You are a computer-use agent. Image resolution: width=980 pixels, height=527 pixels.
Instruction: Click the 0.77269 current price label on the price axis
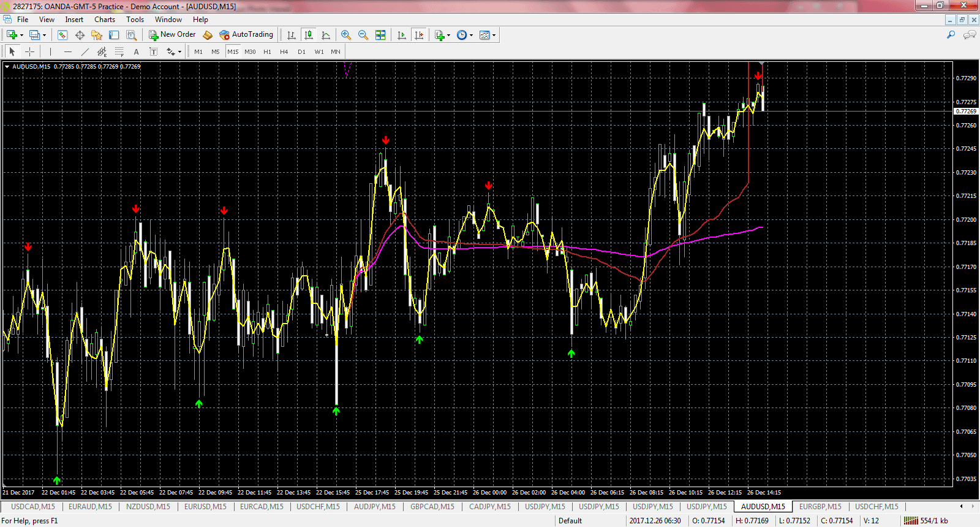point(966,112)
